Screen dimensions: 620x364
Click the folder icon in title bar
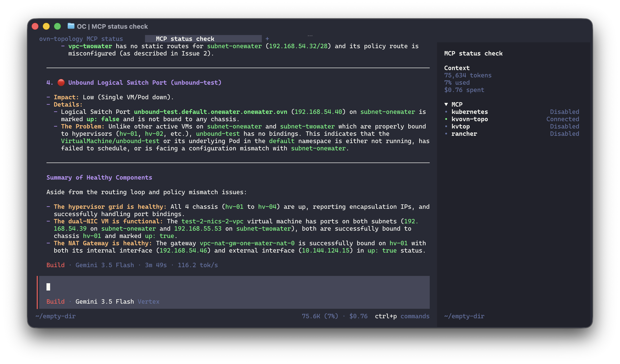(71, 26)
